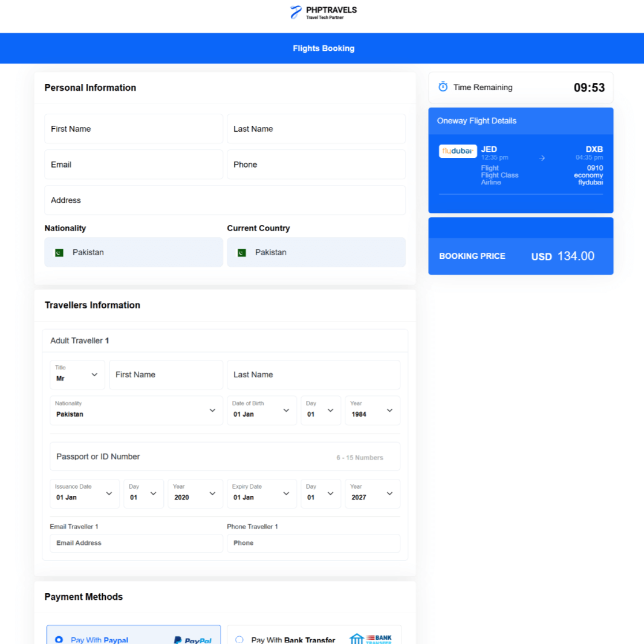Click the DXB destination code
This screenshot has width=644, height=644.
[x=594, y=149]
